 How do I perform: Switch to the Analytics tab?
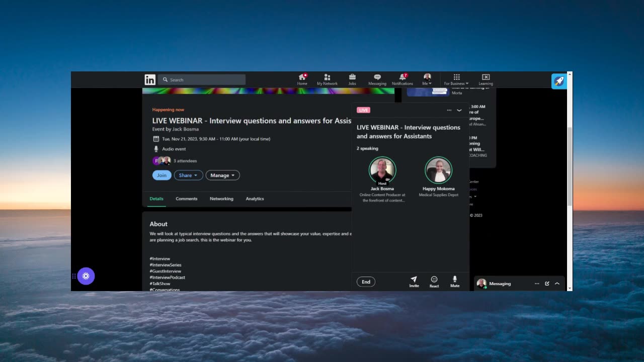point(255,199)
